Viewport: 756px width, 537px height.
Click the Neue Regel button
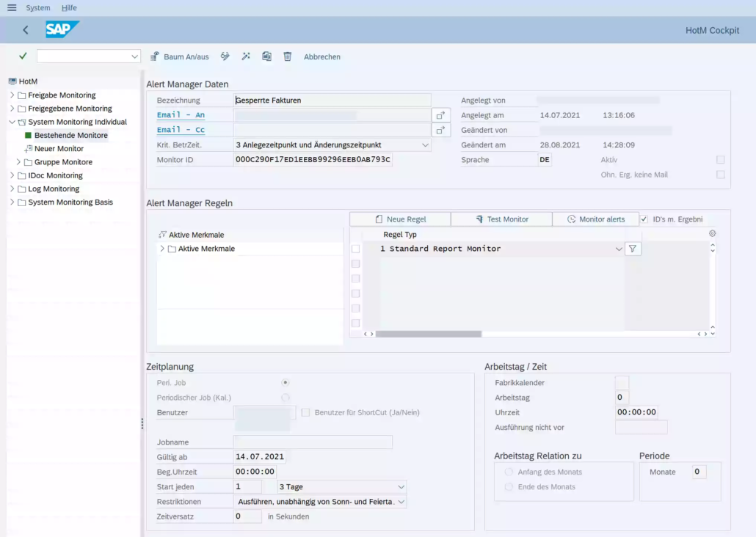click(399, 218)
